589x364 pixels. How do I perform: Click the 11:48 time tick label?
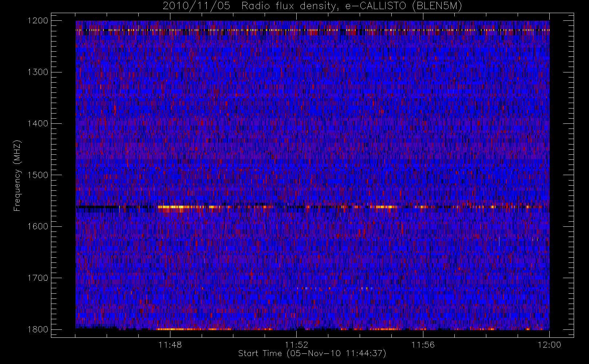(x=170, y=345)
